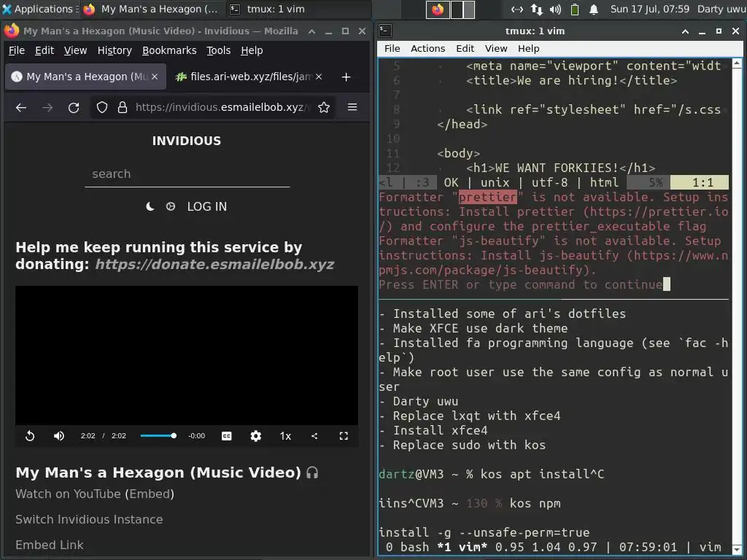Toggle closed captions in the video player
747x560 pixels.
[x=227, y=436]
